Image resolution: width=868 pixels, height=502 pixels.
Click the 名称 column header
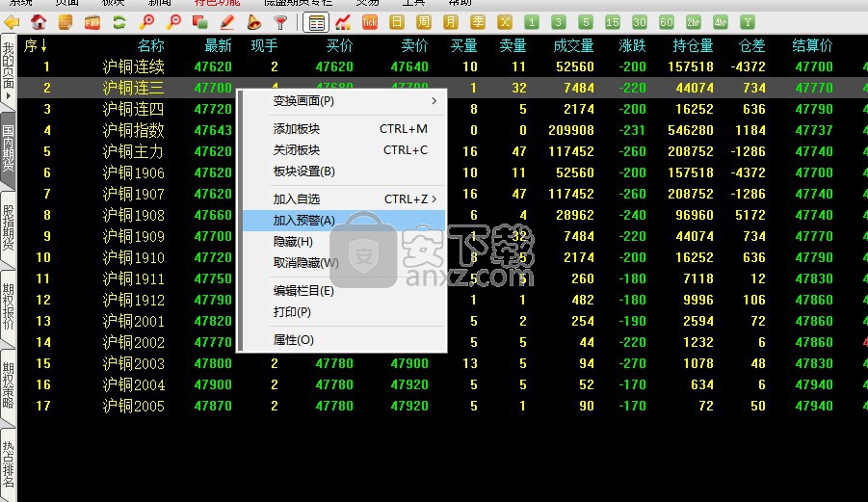point(150,45)
